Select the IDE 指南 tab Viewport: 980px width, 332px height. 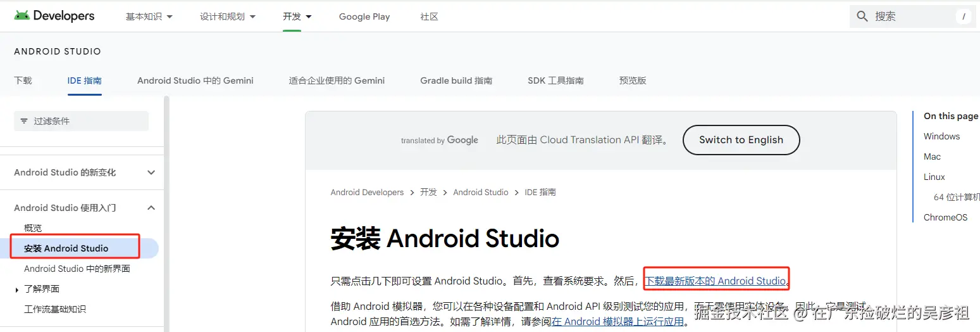coord(85,80)
